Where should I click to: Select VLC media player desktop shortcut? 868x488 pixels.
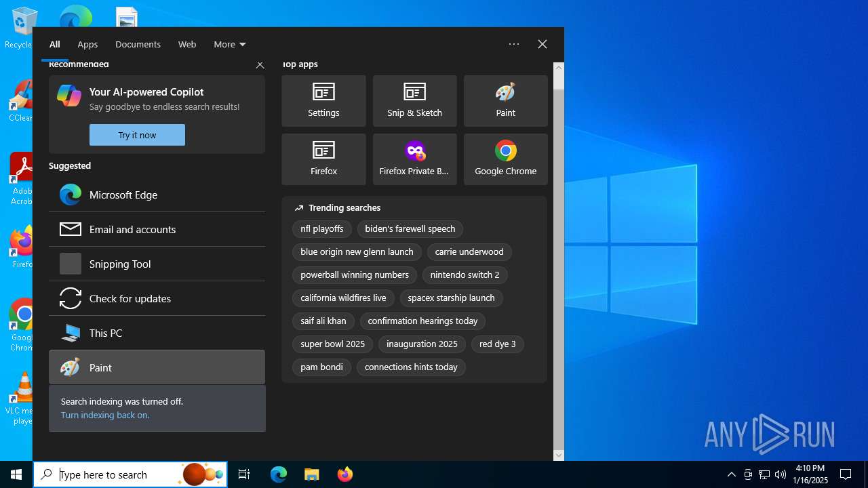pyautogui.click(x=22, y=399)
